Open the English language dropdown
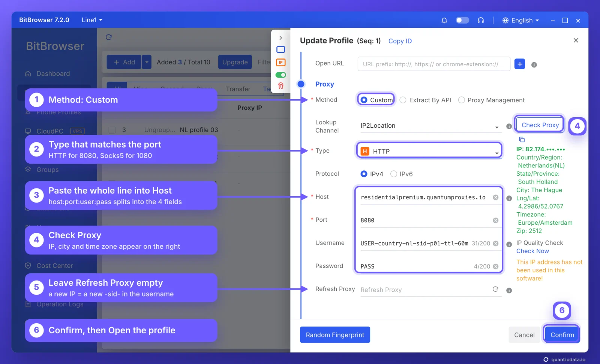This screenshot has height=364, width=600. pos(521,20)
